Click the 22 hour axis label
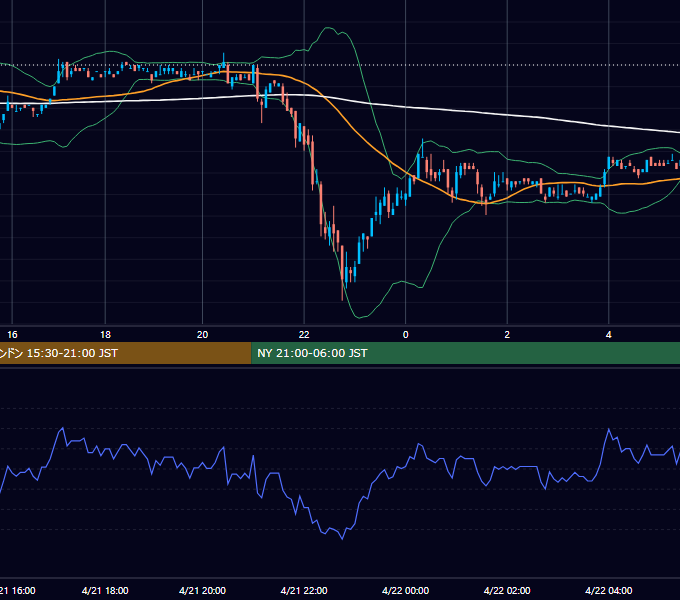This screenshot has width=680, height=600. point(304,335)
